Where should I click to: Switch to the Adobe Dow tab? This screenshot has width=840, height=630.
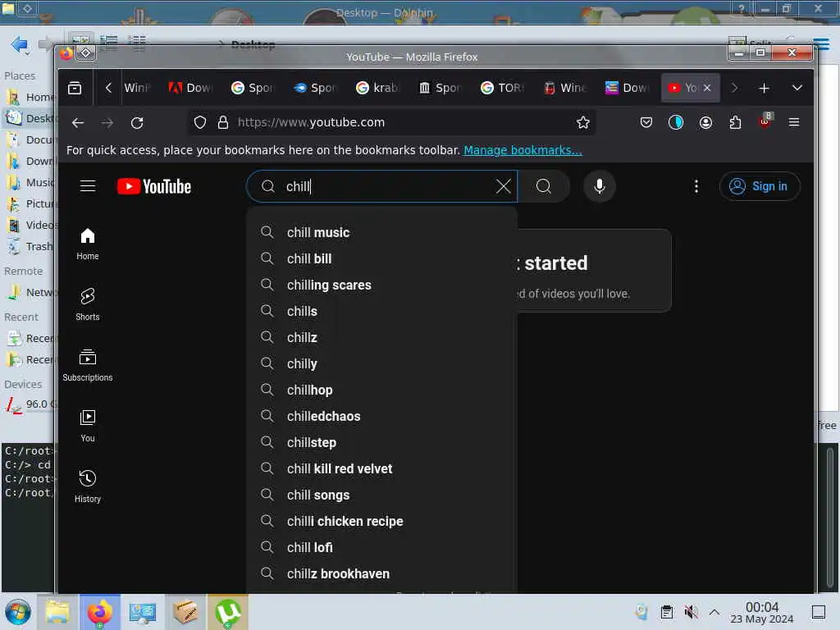190,88
